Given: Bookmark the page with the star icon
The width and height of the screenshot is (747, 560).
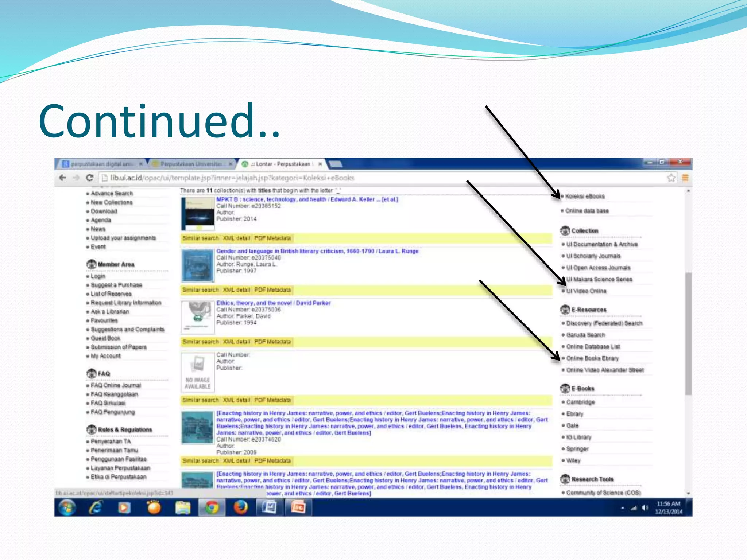Looking at the screenshot, I should (670, 178).
